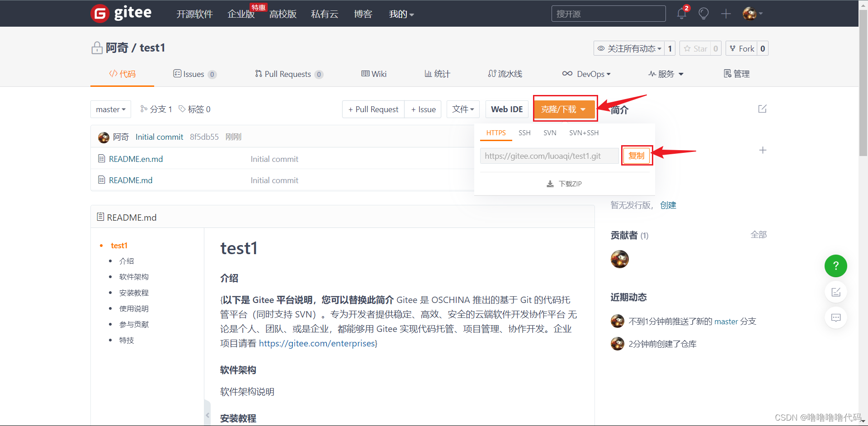
Task: Select the HTTPS clone tab
Action: 496,133
